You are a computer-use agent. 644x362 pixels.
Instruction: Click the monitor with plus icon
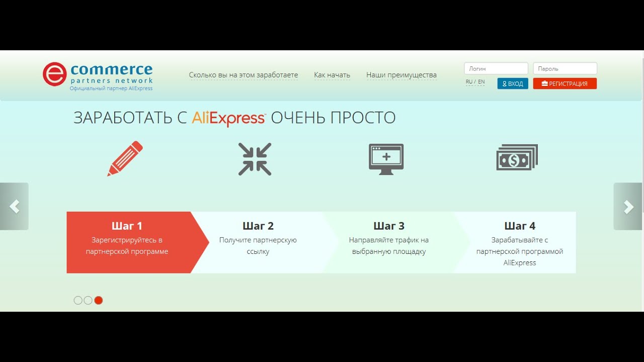386,159
